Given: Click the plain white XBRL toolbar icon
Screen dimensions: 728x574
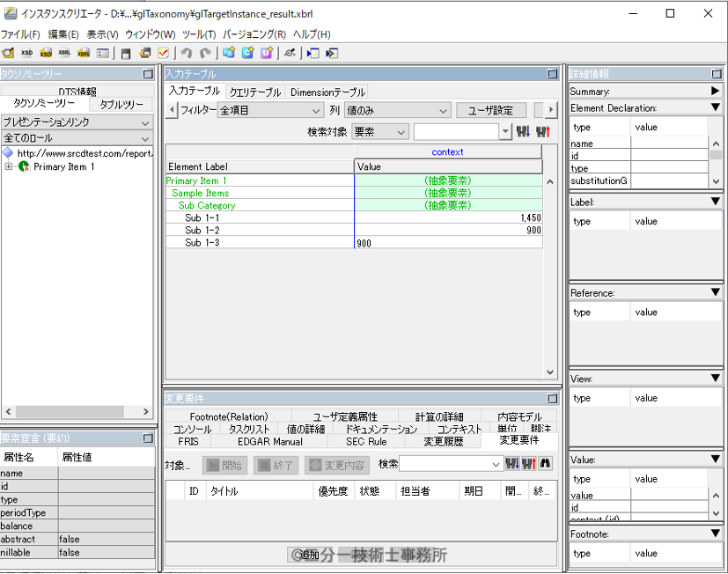Looking at the screenshot, I should (64, 53).
